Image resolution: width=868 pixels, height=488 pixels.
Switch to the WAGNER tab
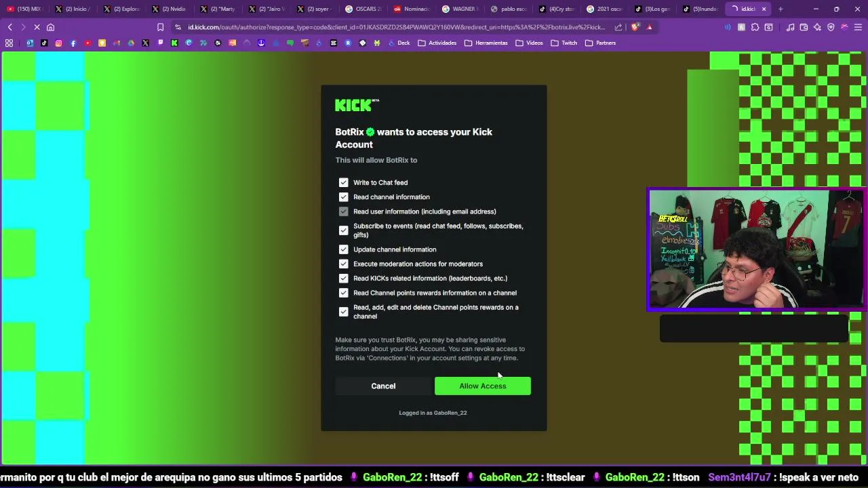[x=460, y=9]
